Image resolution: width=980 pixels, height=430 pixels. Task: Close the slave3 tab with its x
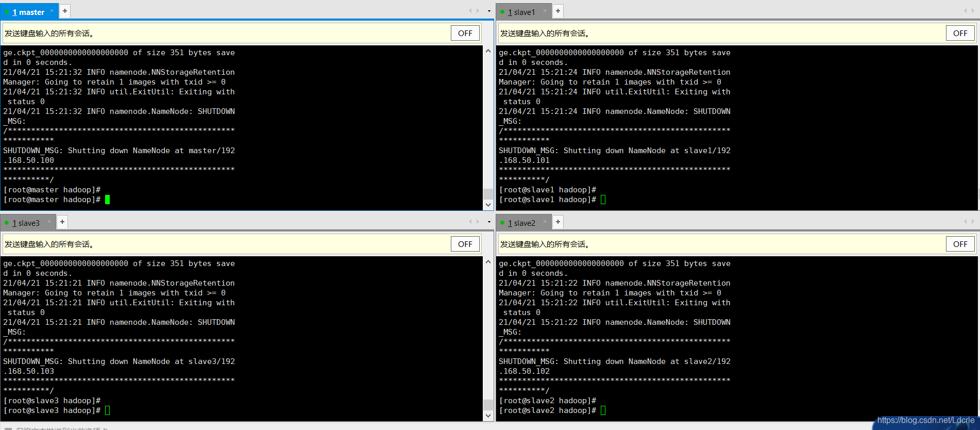(49, 222)
